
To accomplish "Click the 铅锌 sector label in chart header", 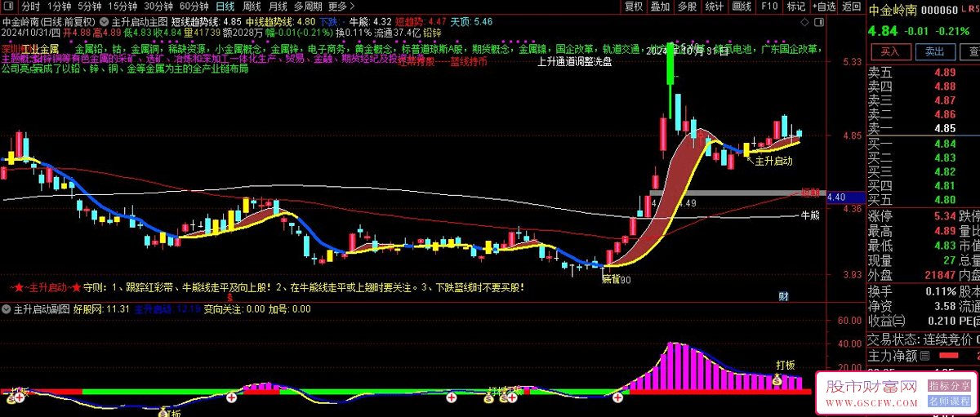I will (x=431, y=33).
